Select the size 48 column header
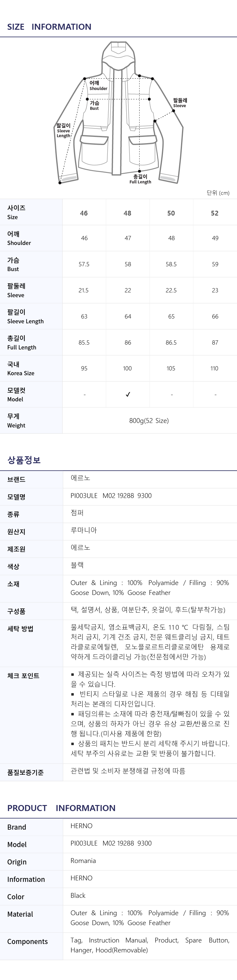 pyautogui.click(x=128, y=213)
